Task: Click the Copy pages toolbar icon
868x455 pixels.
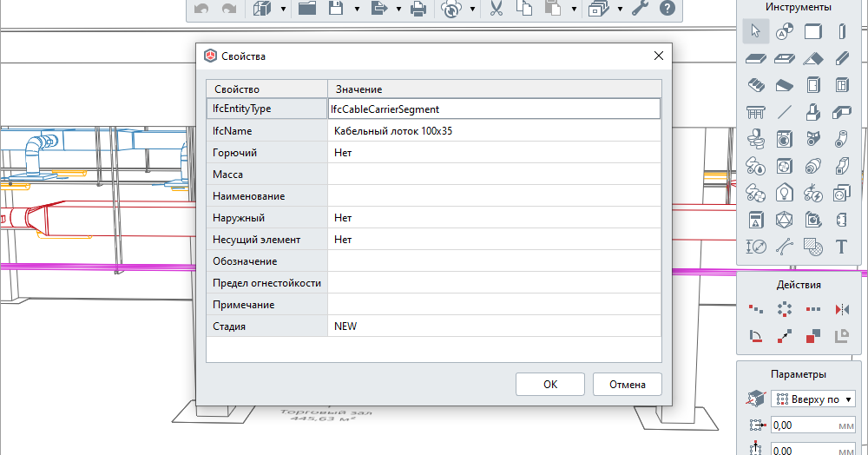Action: click(x=523, y=8)
